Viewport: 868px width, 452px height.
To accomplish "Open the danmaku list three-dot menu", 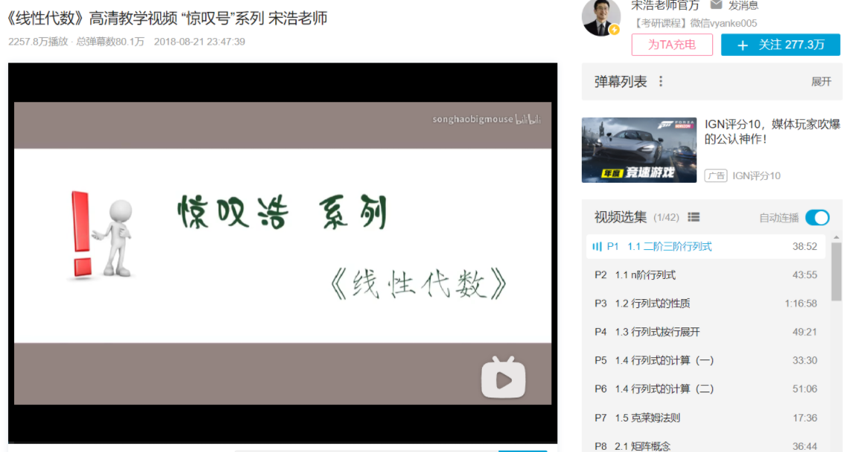I will pyautogui.click(x=660, y=81).
